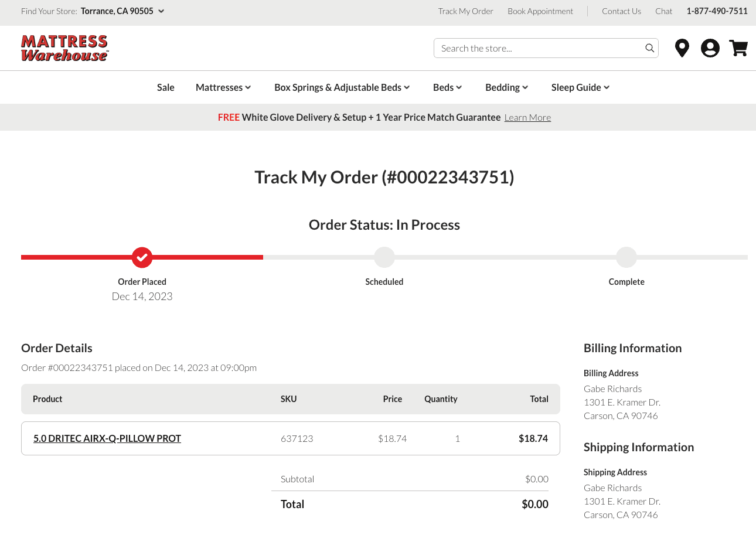This screenshot has height=538, width=756.
Task: Click Learn More in the promo banner
Action: (527, 118)
